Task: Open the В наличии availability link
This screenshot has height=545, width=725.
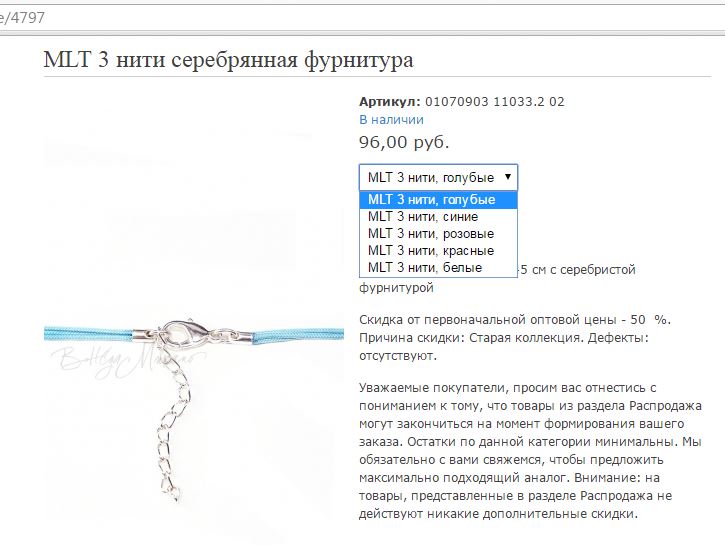Action: pyautogui.click(x=391, y=120)
